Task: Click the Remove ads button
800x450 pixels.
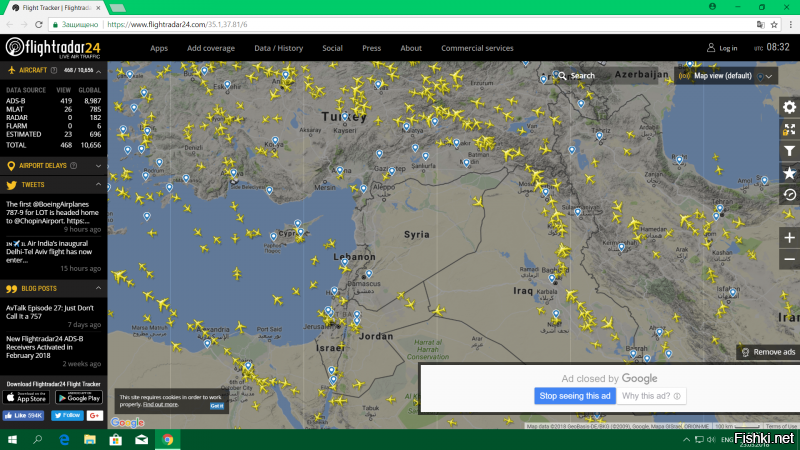Action: pos(768,352)
